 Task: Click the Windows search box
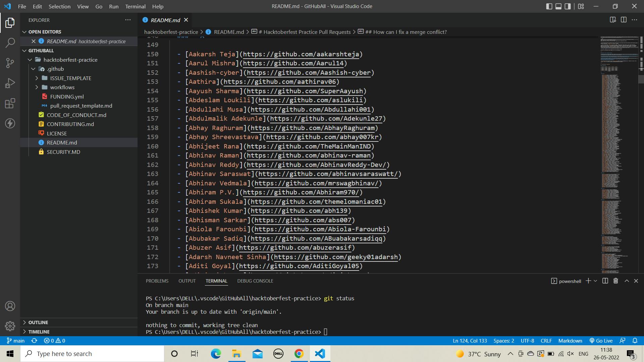click(93, 354)
